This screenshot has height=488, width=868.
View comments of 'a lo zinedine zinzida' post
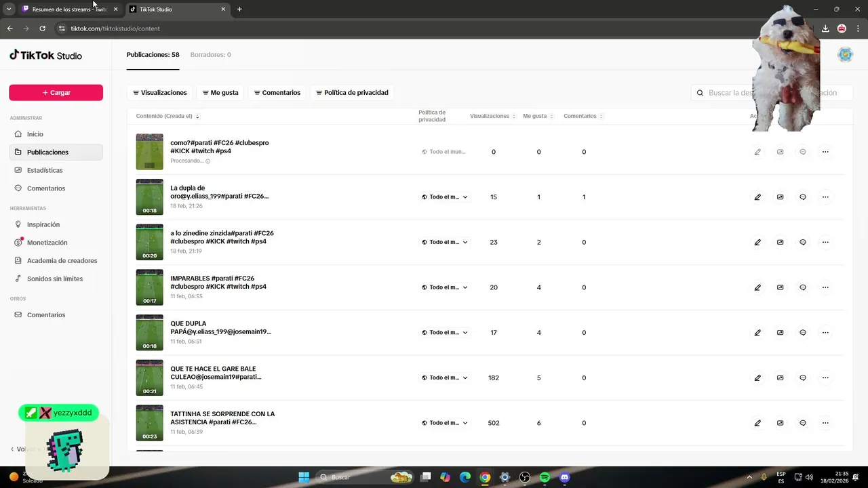[803, 242]
